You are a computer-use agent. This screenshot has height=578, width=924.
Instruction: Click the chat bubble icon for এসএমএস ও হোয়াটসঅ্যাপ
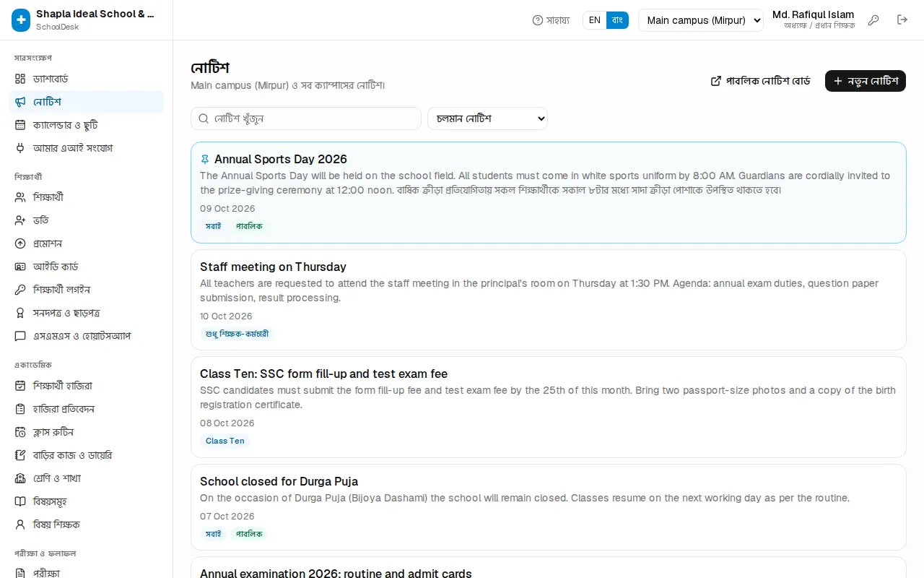pyautogui.click(x=20, y=336)
